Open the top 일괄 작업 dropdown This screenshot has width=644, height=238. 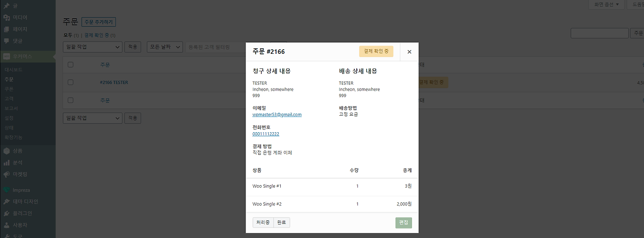click(x=93, y=47)
